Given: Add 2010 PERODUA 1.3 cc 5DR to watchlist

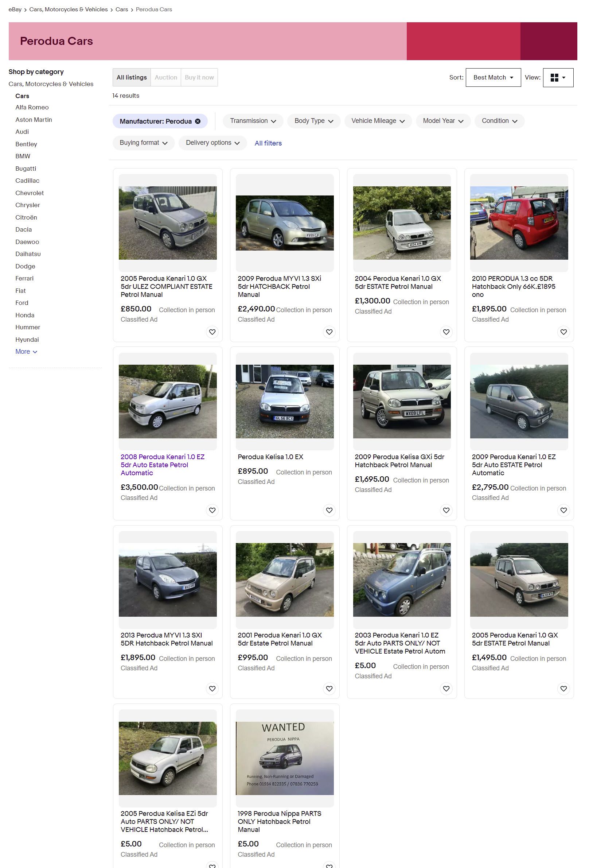Looking at the screenshot, I should pyautogui.click(x=563, y=332).
